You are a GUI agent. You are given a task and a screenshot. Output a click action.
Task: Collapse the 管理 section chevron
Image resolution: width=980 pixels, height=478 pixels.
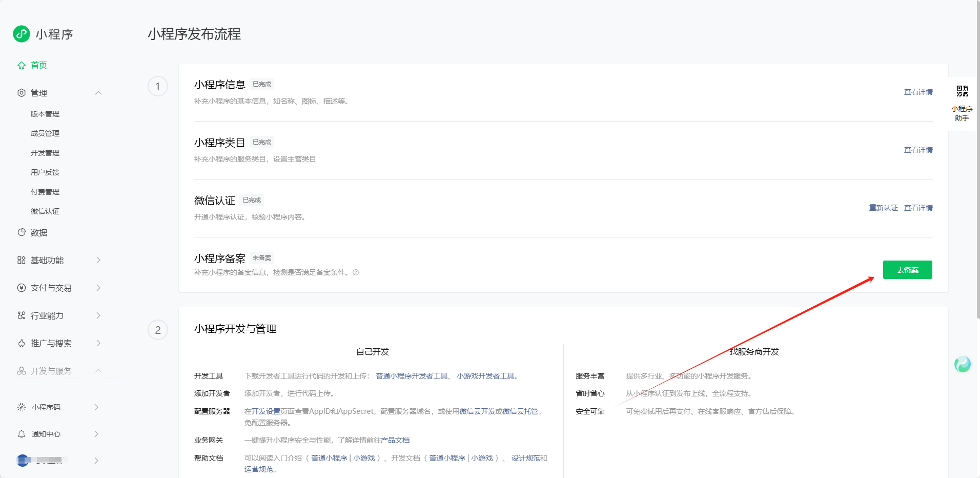point(99,93)
